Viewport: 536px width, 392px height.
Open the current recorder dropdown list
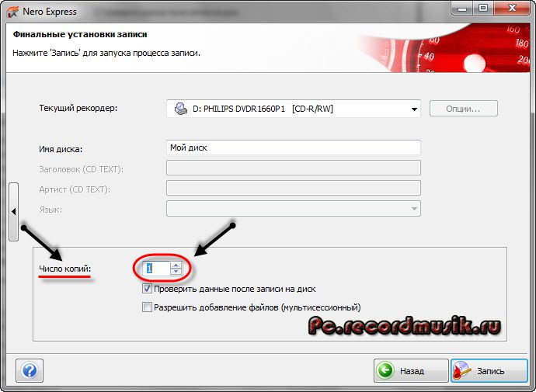294,109
